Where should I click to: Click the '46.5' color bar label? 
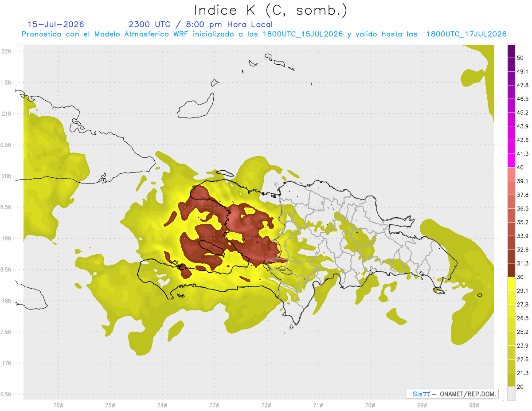[x=523, y=99]
